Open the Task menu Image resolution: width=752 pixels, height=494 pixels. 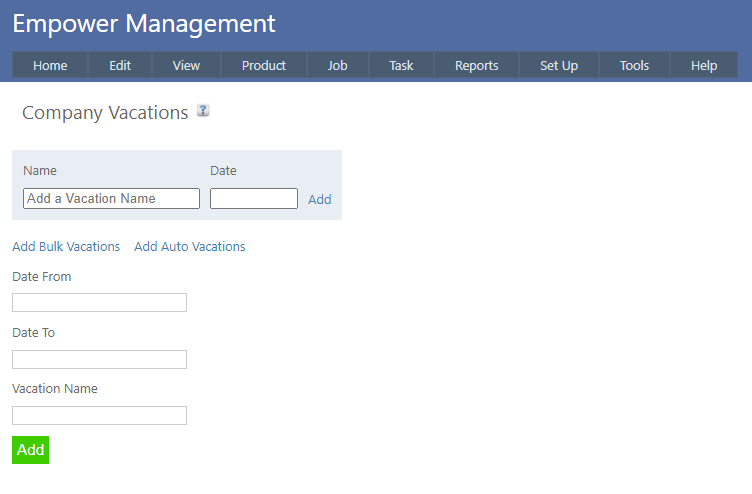pyautogui.click(x=401, y=65)
